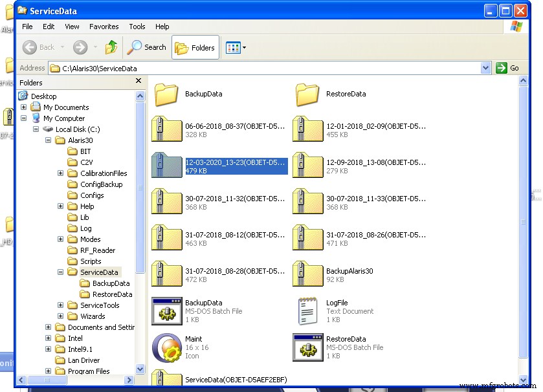
Task: Select the Scripts folder in tree
Action: (x=91, y=261)
